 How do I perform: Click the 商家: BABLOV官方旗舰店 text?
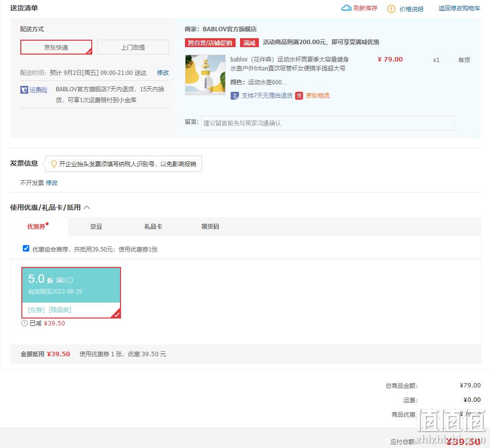pos(221,29)
